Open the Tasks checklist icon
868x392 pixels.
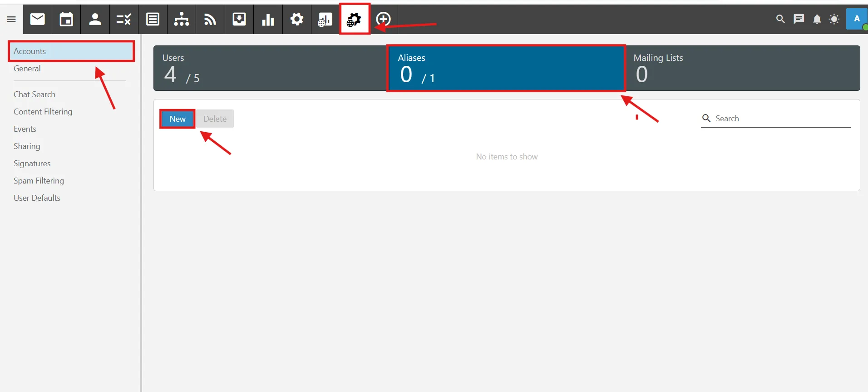123,19
